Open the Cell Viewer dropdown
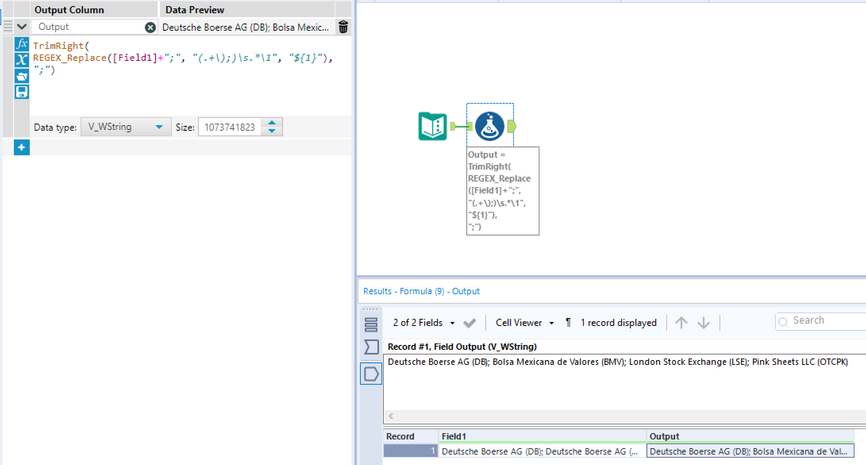 click(524, 323)
